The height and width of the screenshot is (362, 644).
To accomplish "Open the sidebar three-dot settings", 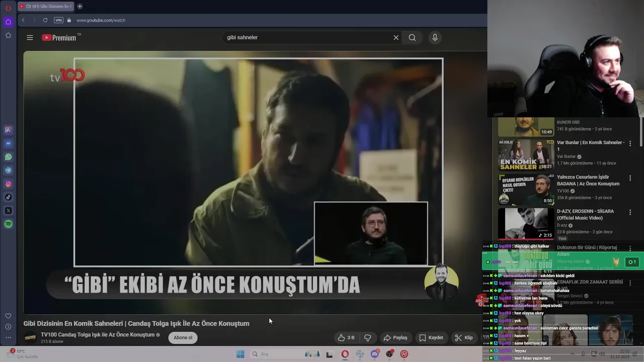I will pyautogui.click(x=8, y=338).
